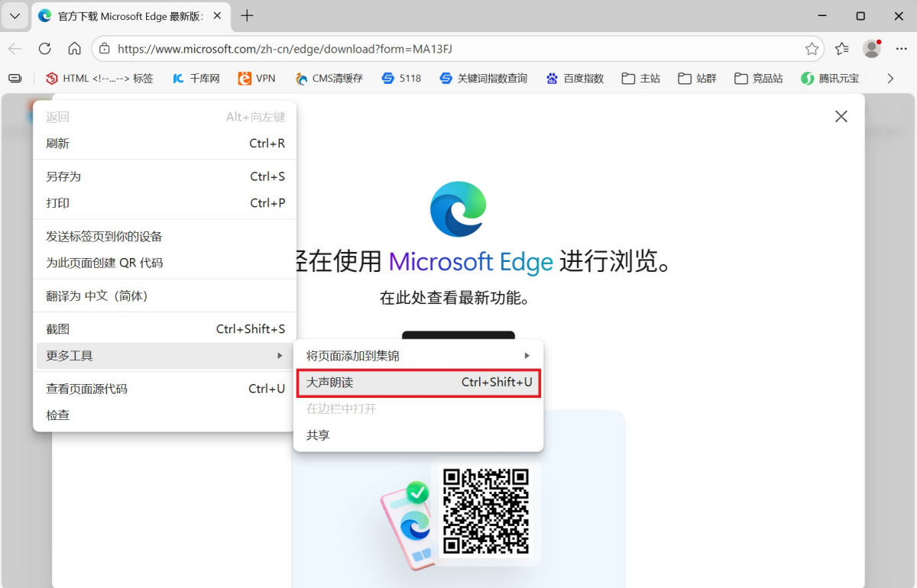Open the tab search chevron at top left

coord(15,16)
